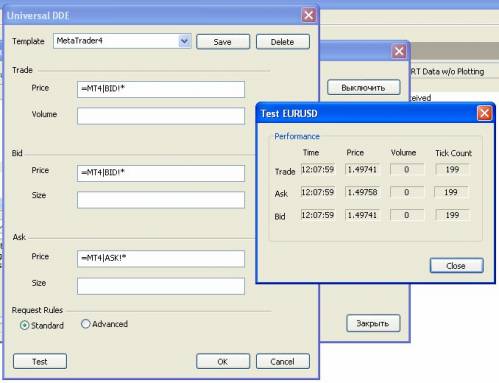Click Cancel in Universal DDE dialog
499x383 pixels.
tap(283, 361)
